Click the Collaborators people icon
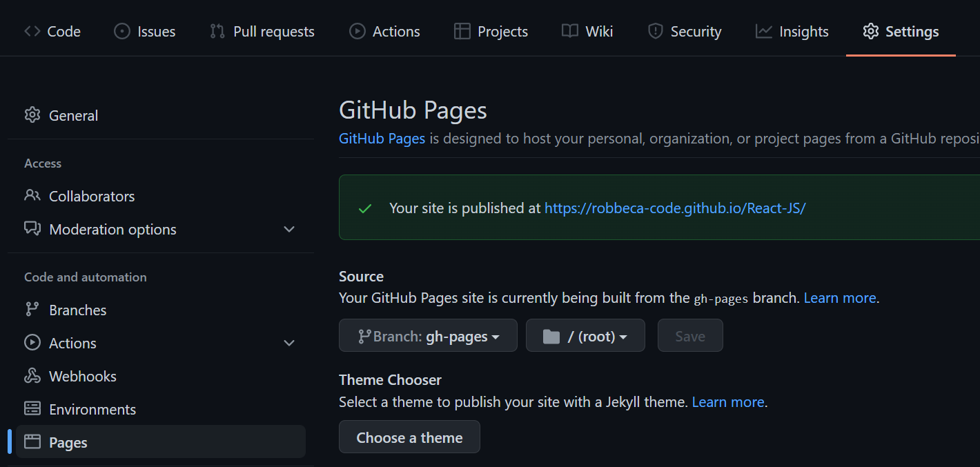Viewport: 980px width, 467px height. [32, 195]
